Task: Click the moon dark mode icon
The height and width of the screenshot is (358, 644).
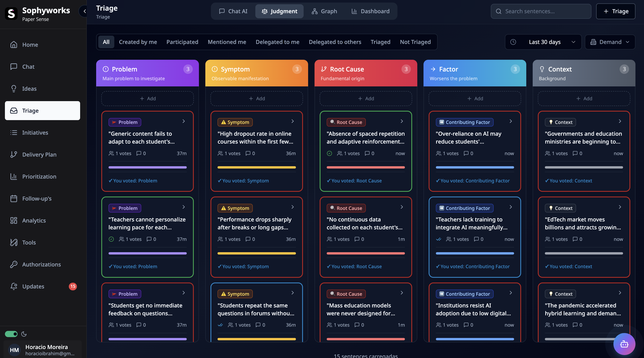Action: click(24, 334)
